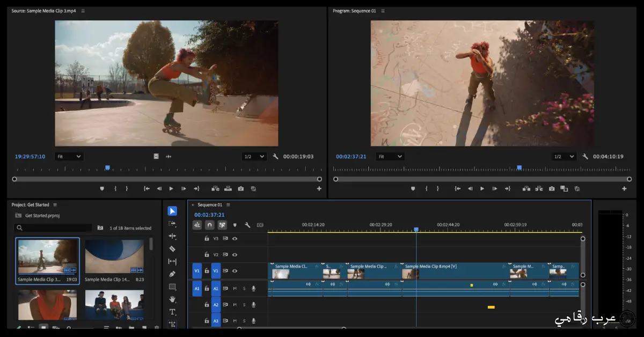Open the Fit zoom dropdown in Program monitor
The width and height of the screenshot is (644, 337).
(390, 156)
